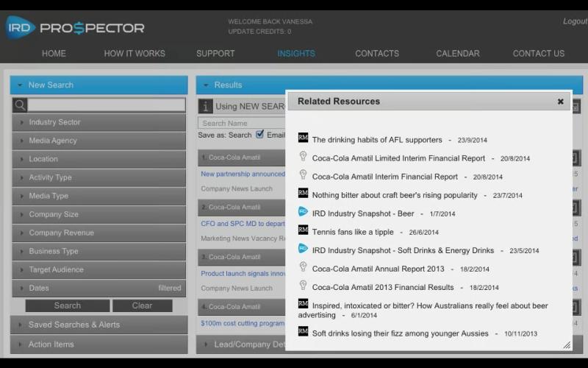Open the CALENDAR menu item
588x368 pixels.
457,53
